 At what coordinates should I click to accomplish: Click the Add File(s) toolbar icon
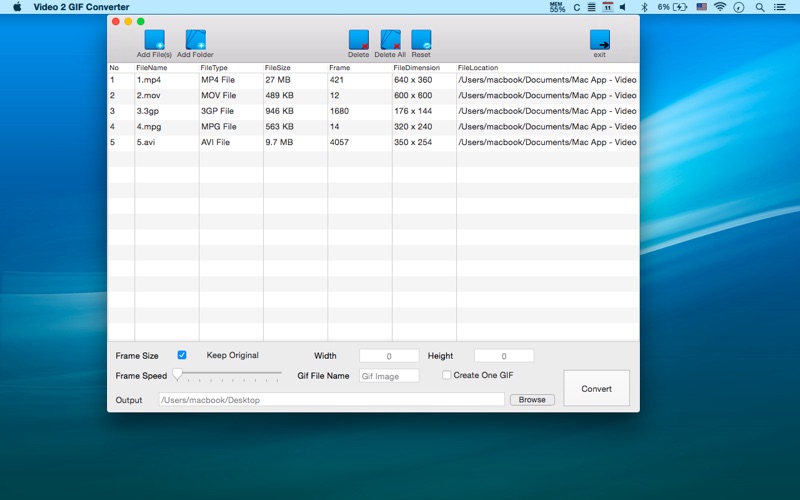point(154,40)
